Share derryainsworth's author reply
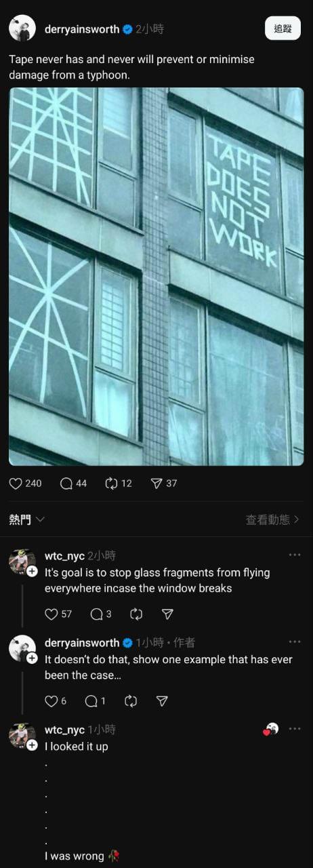This screenshot has height=868, width=313. pyautogui.click(x=162, y=701)
